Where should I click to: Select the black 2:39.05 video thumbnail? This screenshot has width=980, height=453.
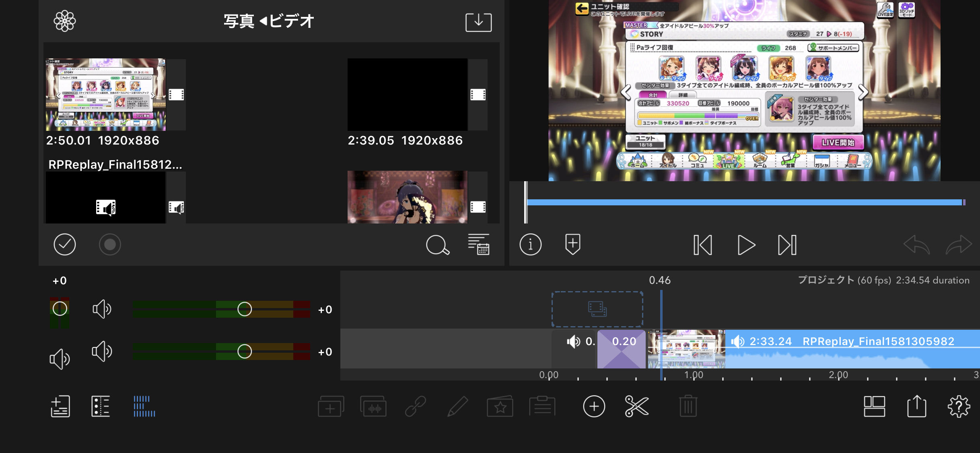[408, 95]
